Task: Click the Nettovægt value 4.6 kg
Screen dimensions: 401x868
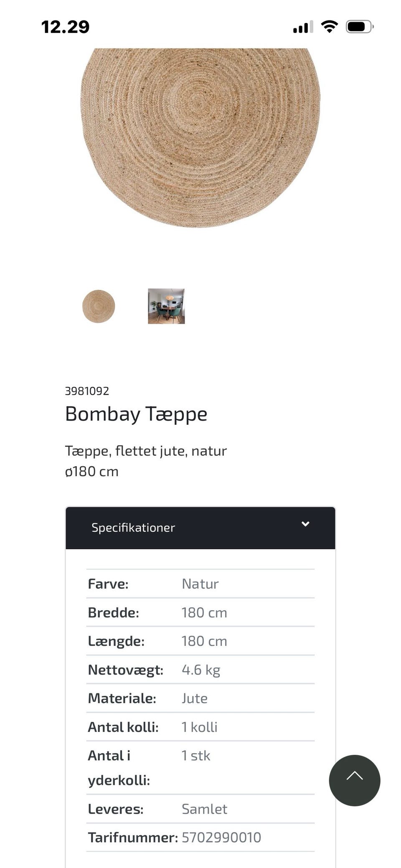Action: [x=201, y=670]
